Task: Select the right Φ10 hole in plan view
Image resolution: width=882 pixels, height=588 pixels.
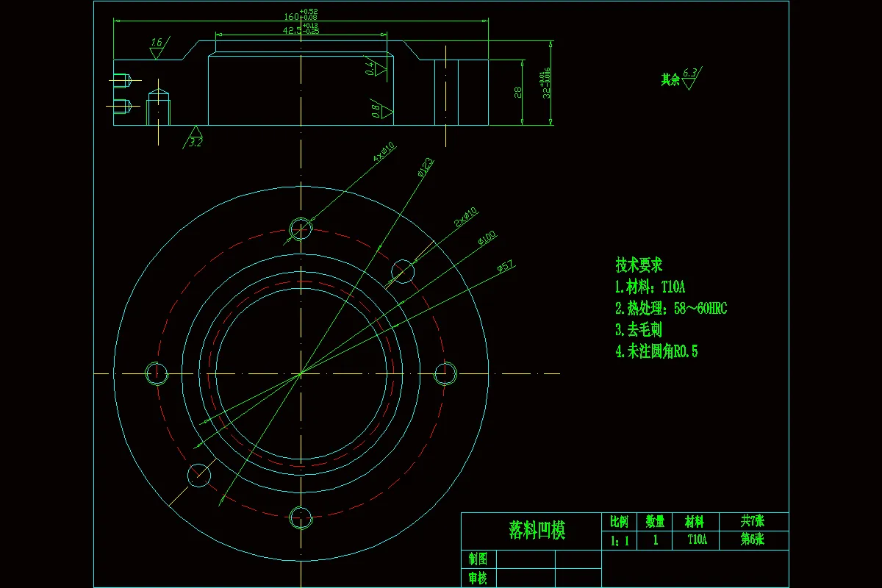Action: (445, 373)
